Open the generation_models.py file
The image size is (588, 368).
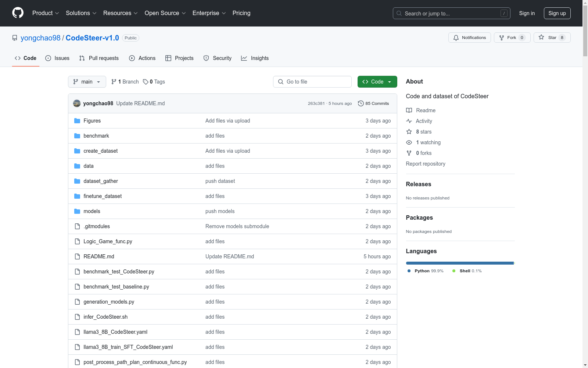(x=109, y=302)
